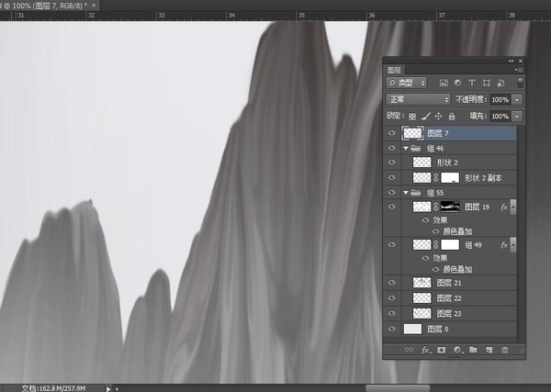Filter layers by adjustment layer icon
Viewport: 551px width, 392px height.
(457, 83)
